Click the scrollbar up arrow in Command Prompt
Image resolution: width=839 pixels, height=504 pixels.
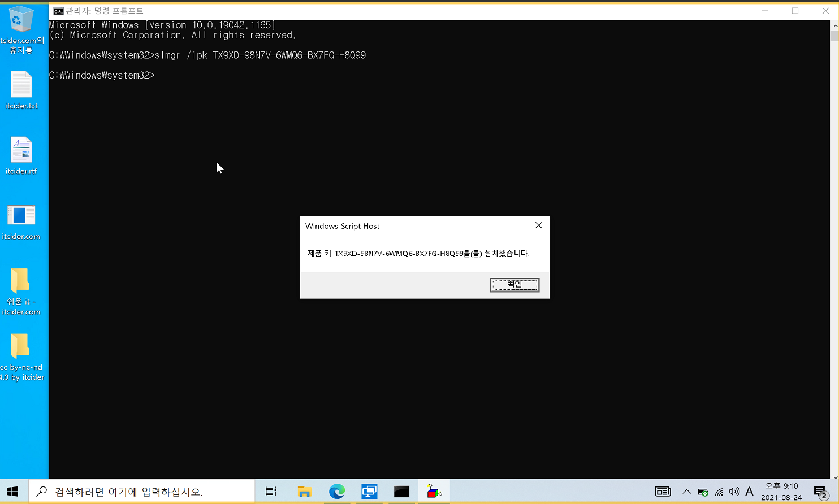[834, 25]
